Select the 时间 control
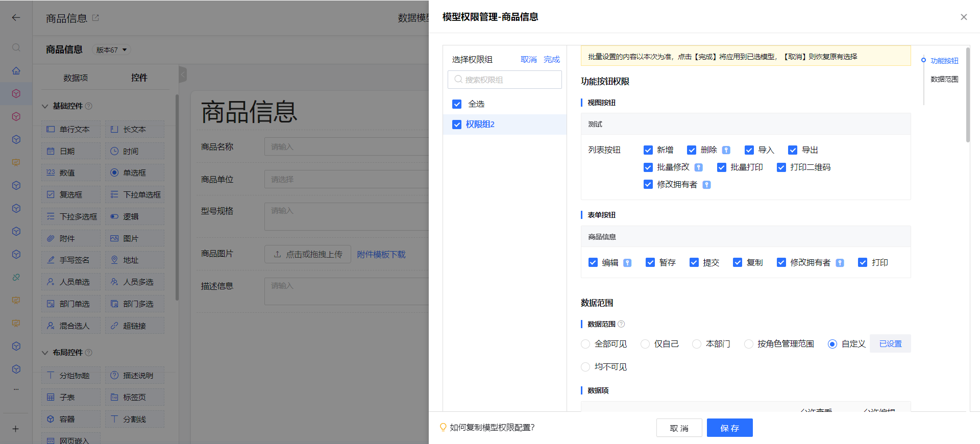 pos(135,152)
